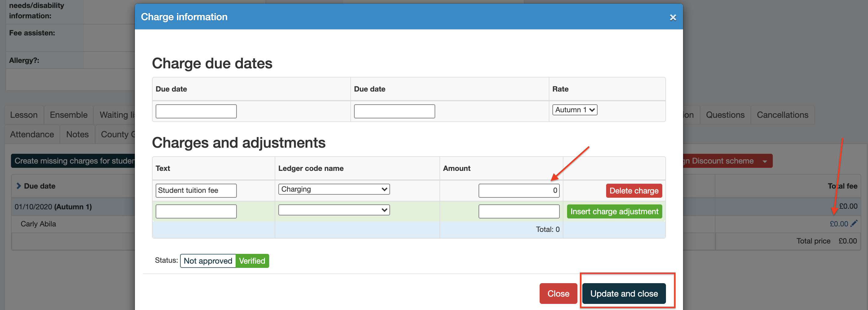Click the Fee assisten label
Viewport: 868px width, 310px height.
pos(32,33)
